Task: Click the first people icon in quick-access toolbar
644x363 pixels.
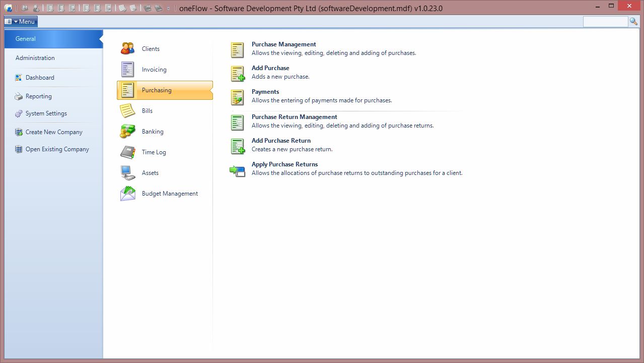Action: click(24, 8)
